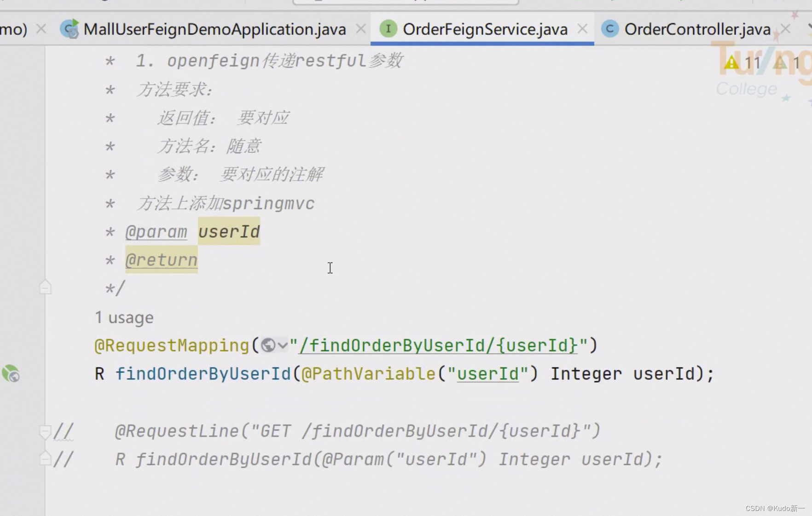
Task: Click the interface icon on OrderFeignService.java tab
Action: pos(389,29)
